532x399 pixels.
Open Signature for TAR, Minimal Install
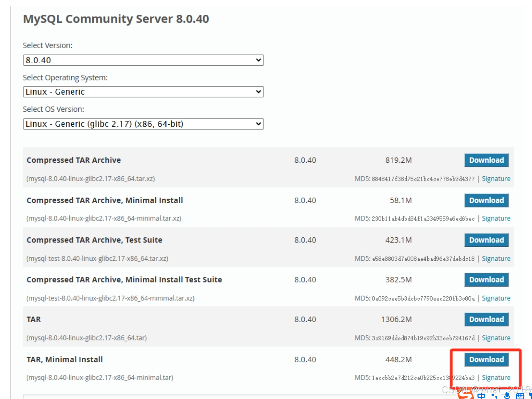coord(496,377)
